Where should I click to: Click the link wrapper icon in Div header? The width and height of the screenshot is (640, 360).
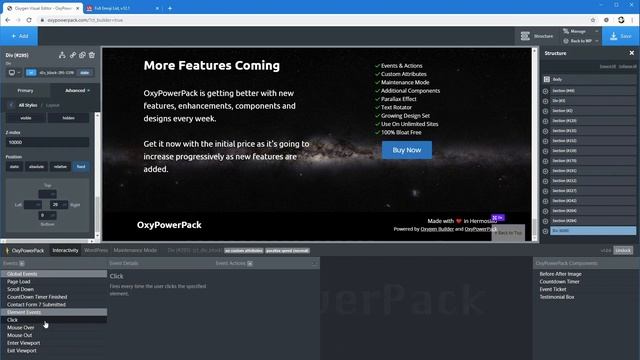coord(72,55)
